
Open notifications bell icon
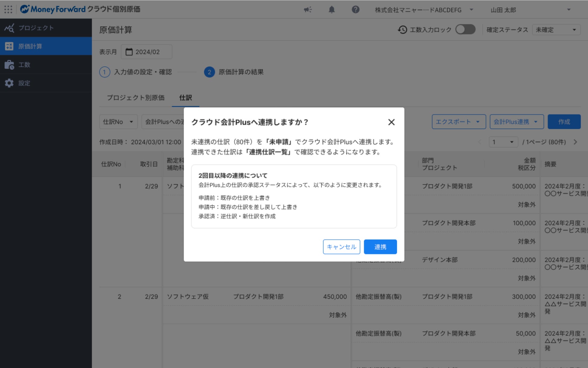pyautogui.click(x=331, y=10)
